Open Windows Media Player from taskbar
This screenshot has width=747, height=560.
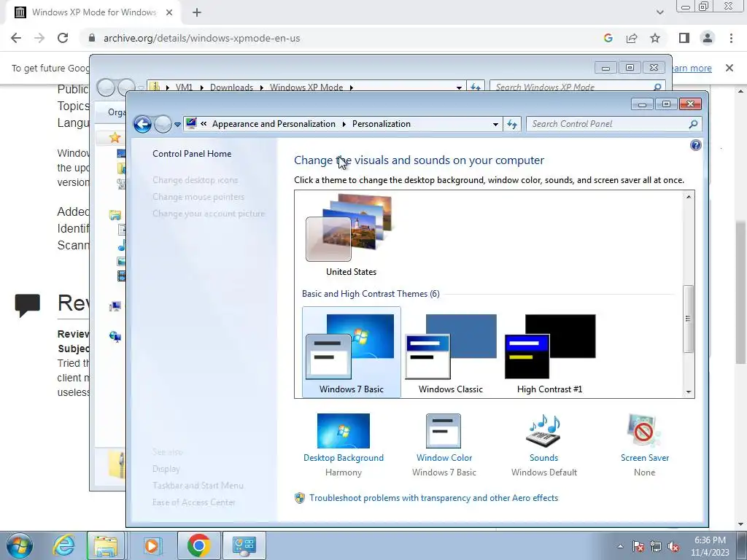coord(152,545)
